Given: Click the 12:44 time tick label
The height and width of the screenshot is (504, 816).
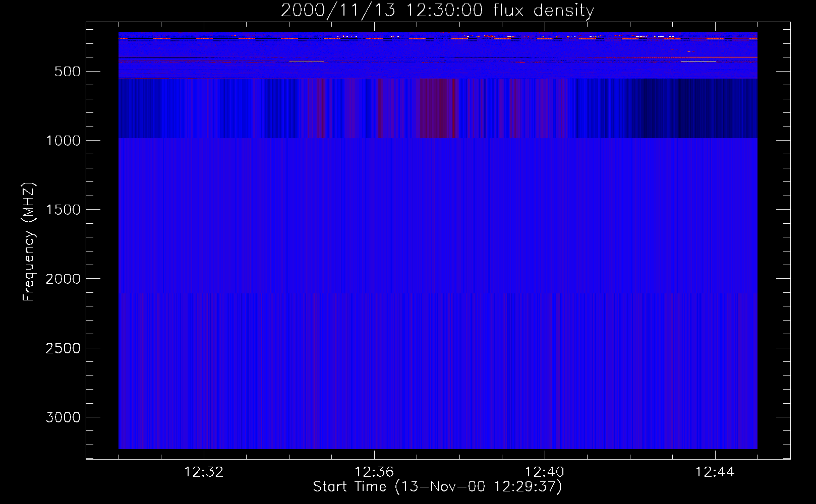Looking at the screenshot, I should 715,472.
